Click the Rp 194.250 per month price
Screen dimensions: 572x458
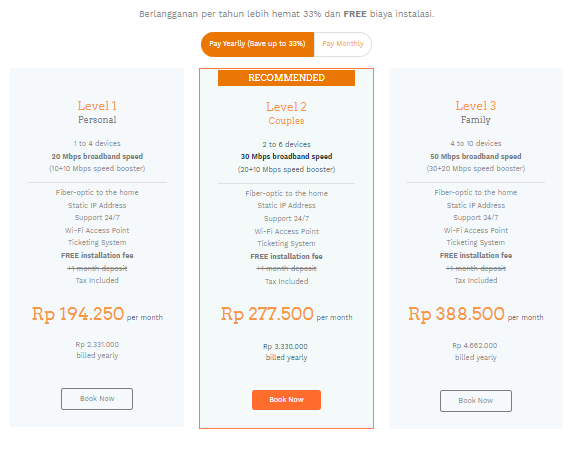tap(97, 314)
